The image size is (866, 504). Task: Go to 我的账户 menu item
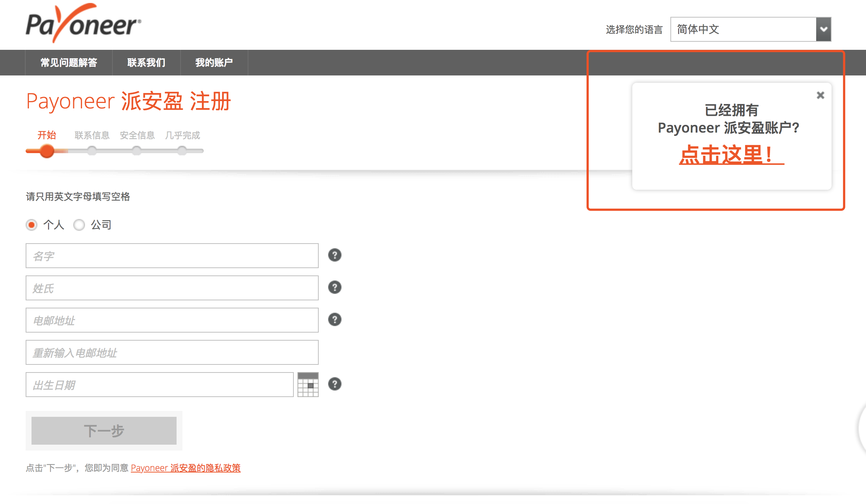coord(214,63)
